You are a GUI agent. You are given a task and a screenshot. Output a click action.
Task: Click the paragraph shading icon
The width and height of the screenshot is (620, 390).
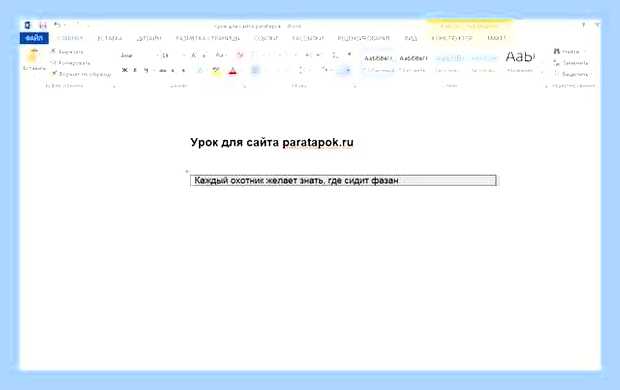click(x=325, y=70)
